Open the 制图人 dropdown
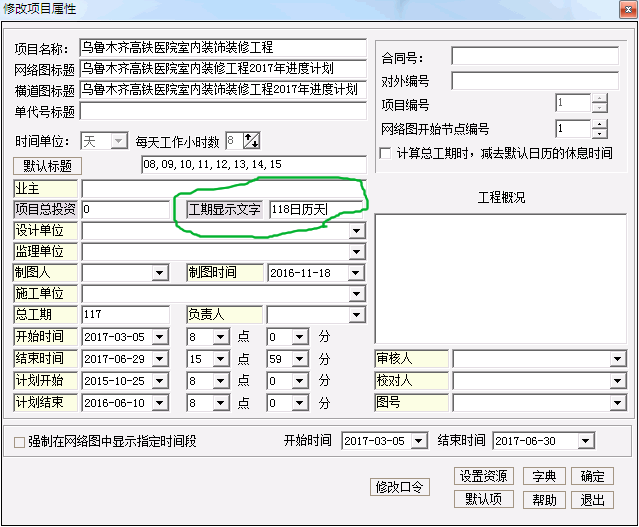 160,273
